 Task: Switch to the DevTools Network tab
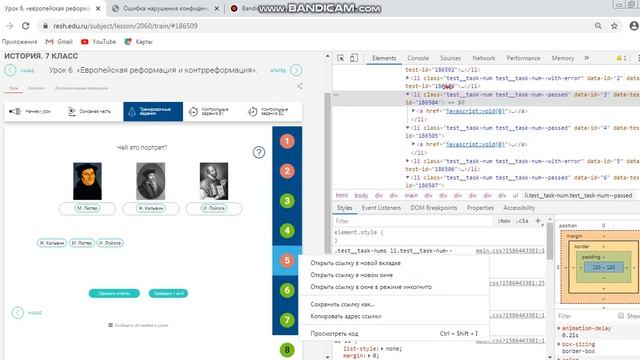pos(484,58)
